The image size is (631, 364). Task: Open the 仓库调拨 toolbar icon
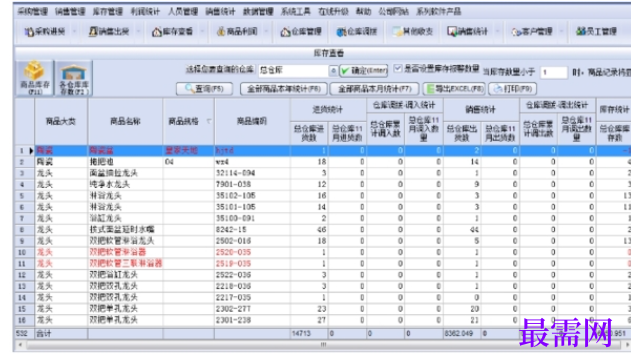(x=357, y=31)
